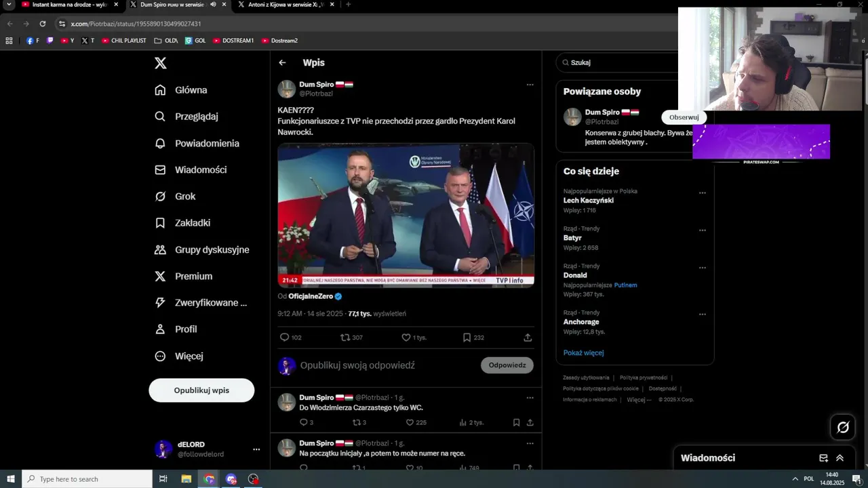The width and height of the screenshot is (868, 488).
Task: Open options on the Czarzastego reply
Action: 530,398
